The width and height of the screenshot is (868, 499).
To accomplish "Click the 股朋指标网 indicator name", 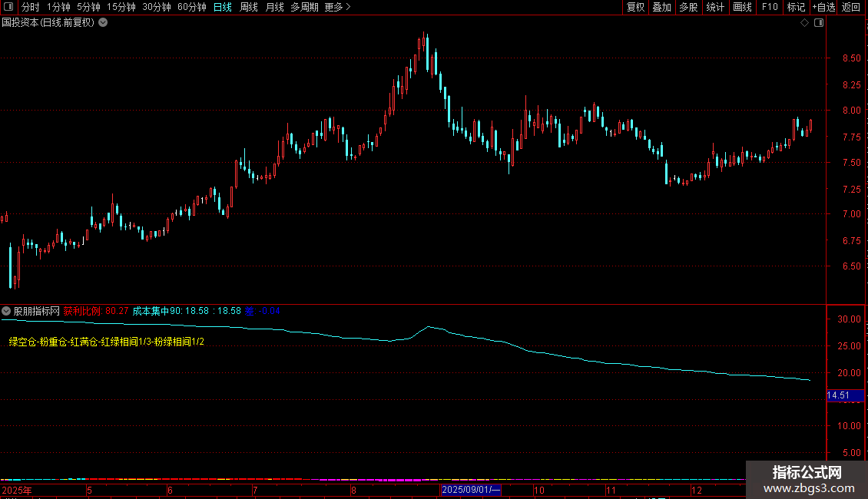I will click(x=37, y=311).
